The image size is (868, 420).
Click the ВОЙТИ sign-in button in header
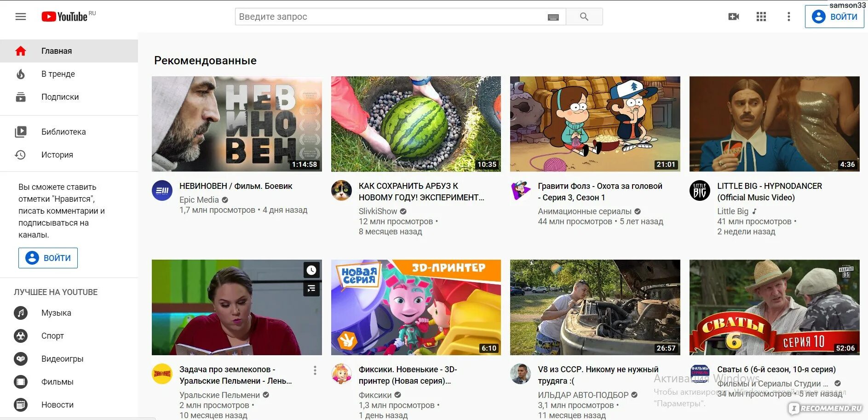(834, 17)
